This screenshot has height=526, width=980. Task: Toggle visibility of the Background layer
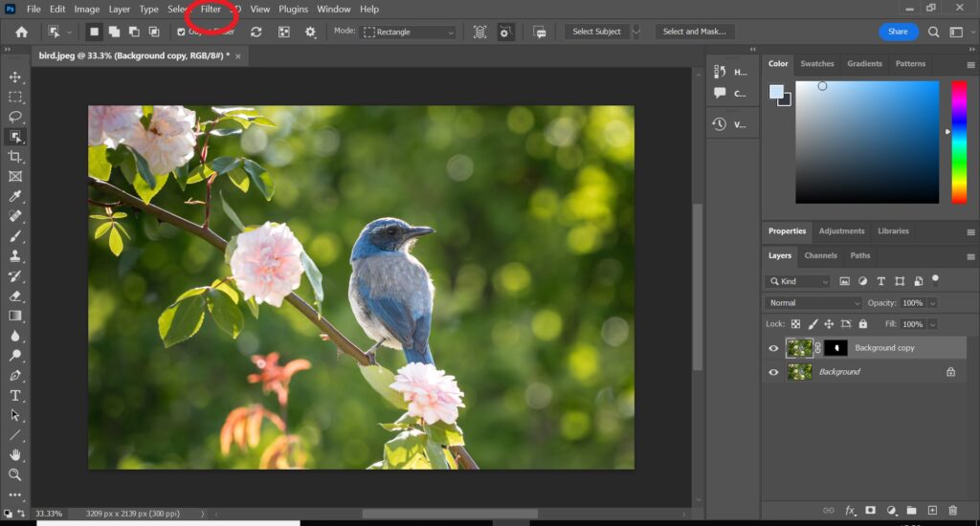773,372
